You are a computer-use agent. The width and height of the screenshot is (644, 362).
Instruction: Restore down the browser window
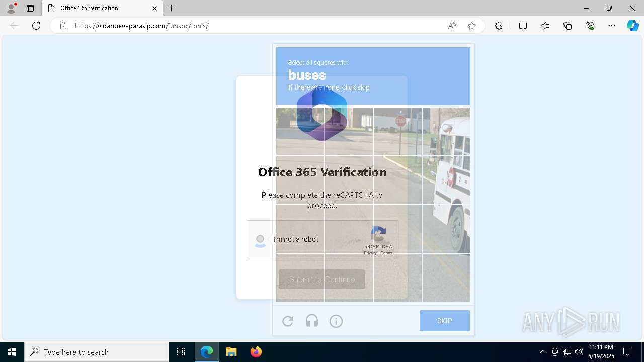pos(609,8)
